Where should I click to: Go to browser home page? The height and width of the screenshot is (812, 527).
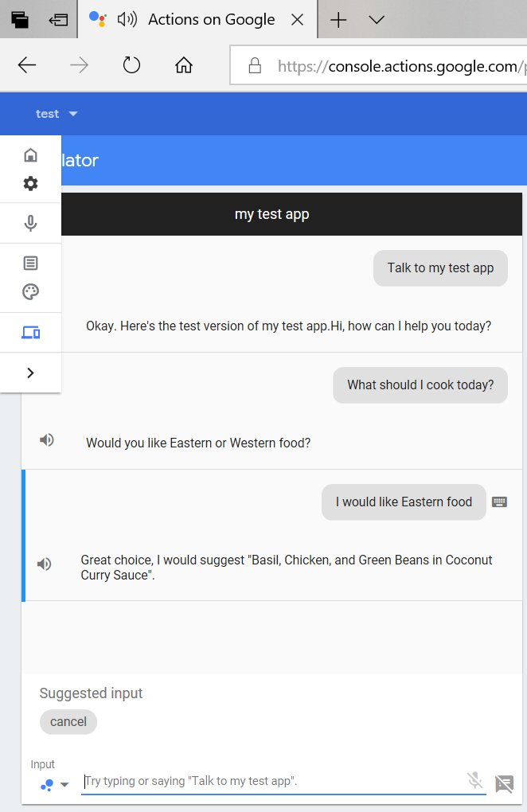click(184, 65)
